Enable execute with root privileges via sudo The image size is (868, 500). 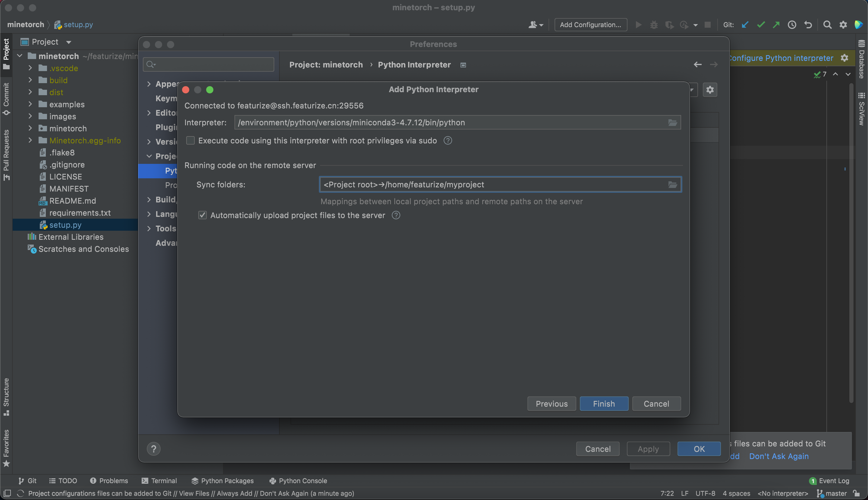pyautogui.click(x=190, y=140)
